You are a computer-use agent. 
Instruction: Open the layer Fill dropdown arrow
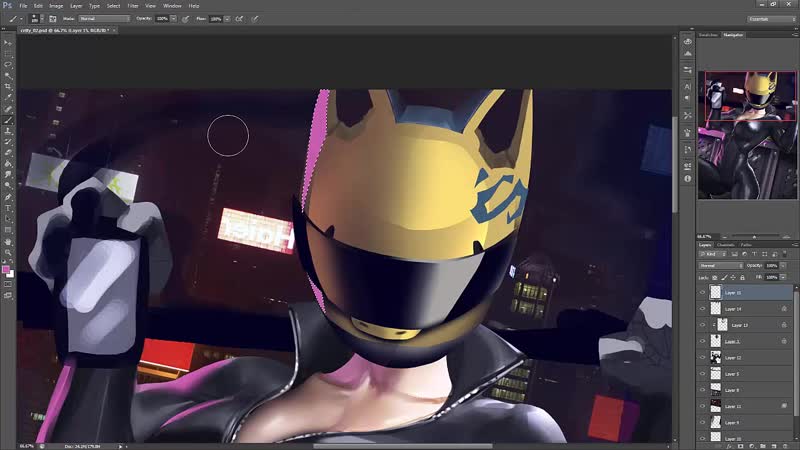tap(783, 277)
